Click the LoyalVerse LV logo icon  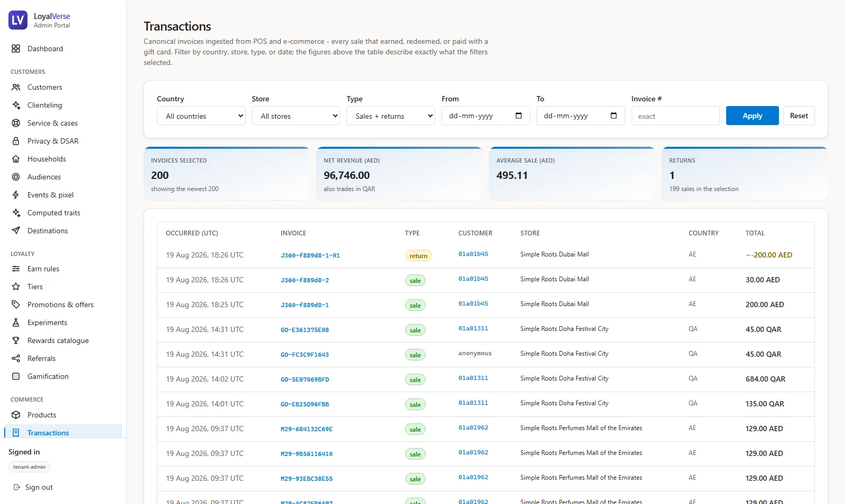pos(18,20)
